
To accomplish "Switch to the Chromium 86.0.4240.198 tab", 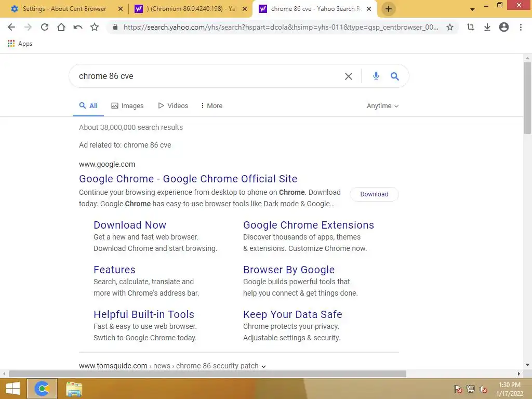I will (191, 9).
